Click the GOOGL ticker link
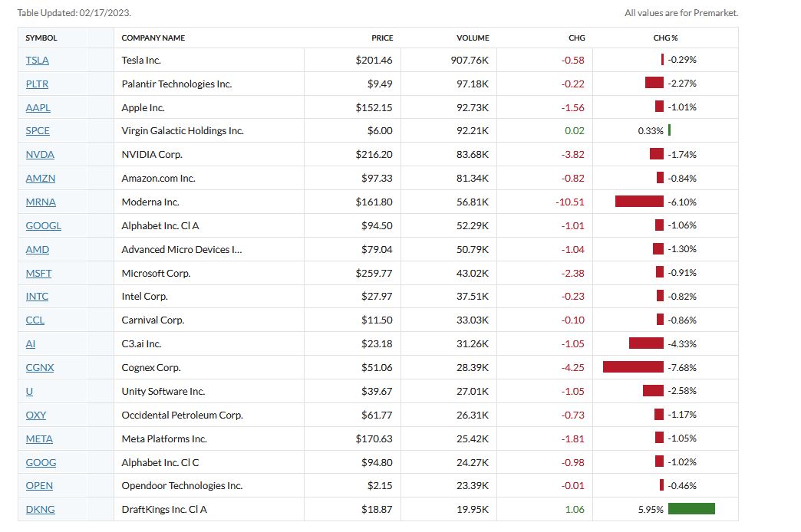801x532 pixels. [43, 226]
